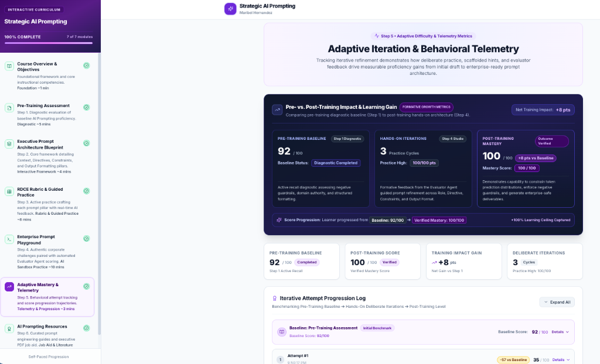Click 'Step 1 Diagnostic' tag

(x=347, y=139)
